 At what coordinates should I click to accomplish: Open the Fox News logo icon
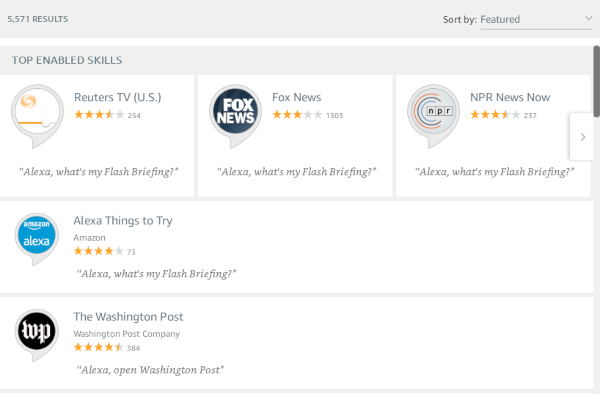click(x=235, y=116)
